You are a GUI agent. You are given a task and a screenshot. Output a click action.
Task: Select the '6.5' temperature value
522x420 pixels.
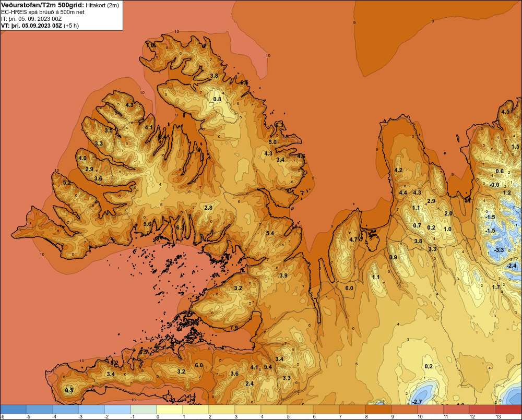coord(143,352)
